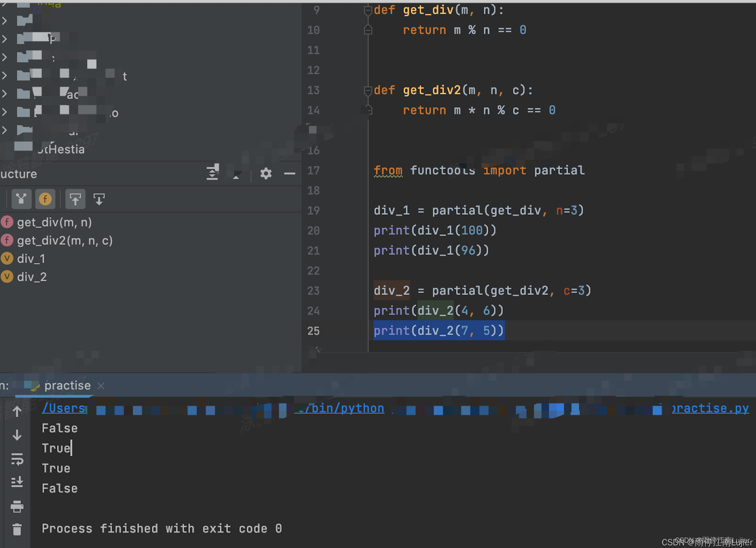Click div_2 variable on line 23
The height and width of the screenshot is (548, 756).
(391, 290)
